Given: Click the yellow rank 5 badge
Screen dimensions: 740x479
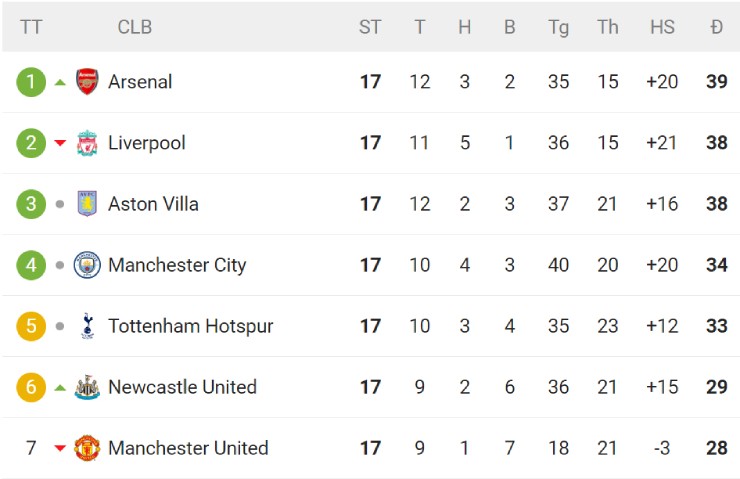Looking at the screenshot, I should (31, 326).
